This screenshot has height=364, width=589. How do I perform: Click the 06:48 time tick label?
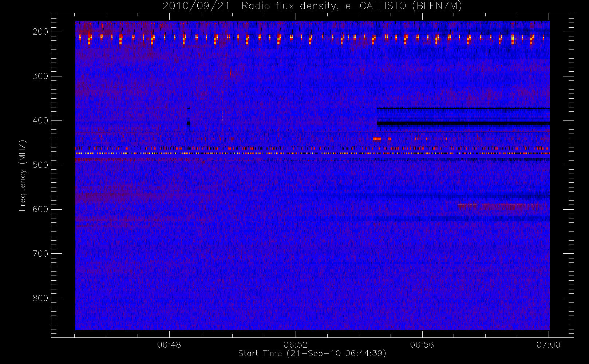pos(169,345)
